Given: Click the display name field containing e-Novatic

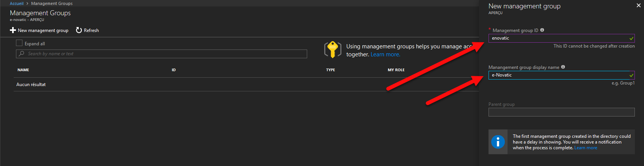Looking at the screenshot, I should click(562, 75).
